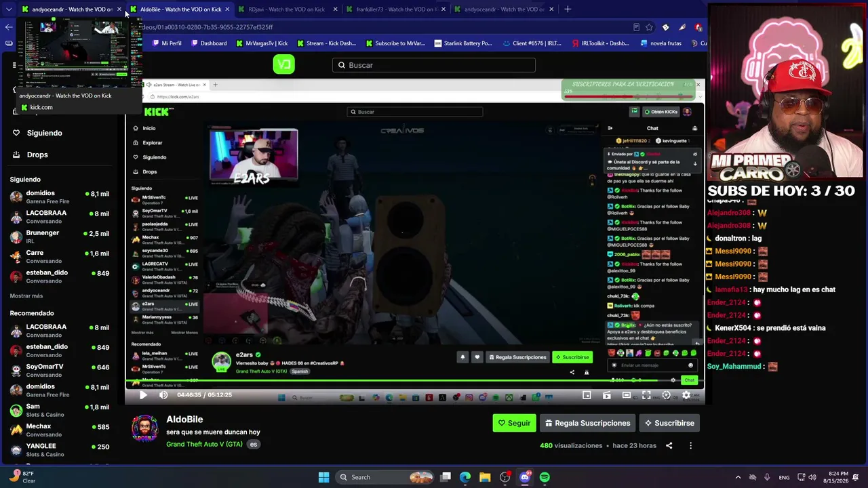The width and height of the screenshot is (868, 488).
Task: Enter fullscreen in the VOD player
Action: pyautogui.click(x=646, y=395)
